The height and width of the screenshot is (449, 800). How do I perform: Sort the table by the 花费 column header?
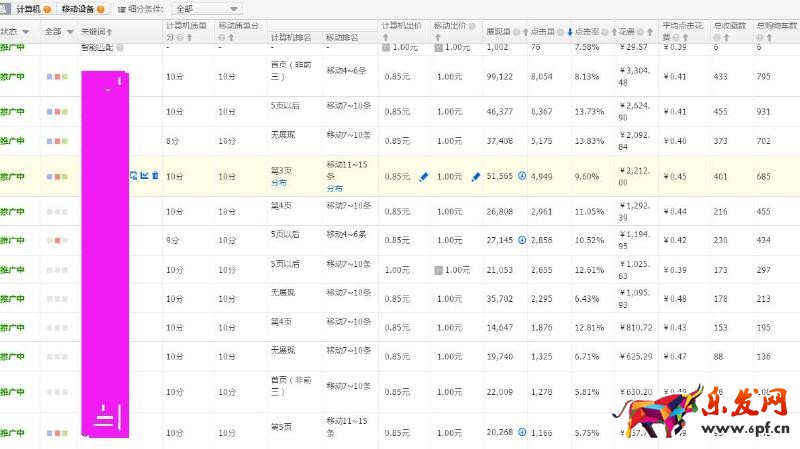pos(629,32)
